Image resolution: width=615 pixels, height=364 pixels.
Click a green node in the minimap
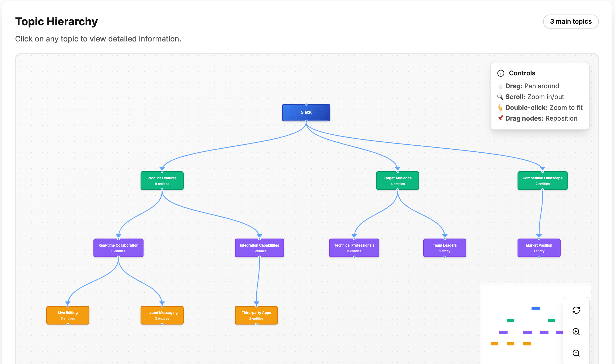tap(510, 320)
